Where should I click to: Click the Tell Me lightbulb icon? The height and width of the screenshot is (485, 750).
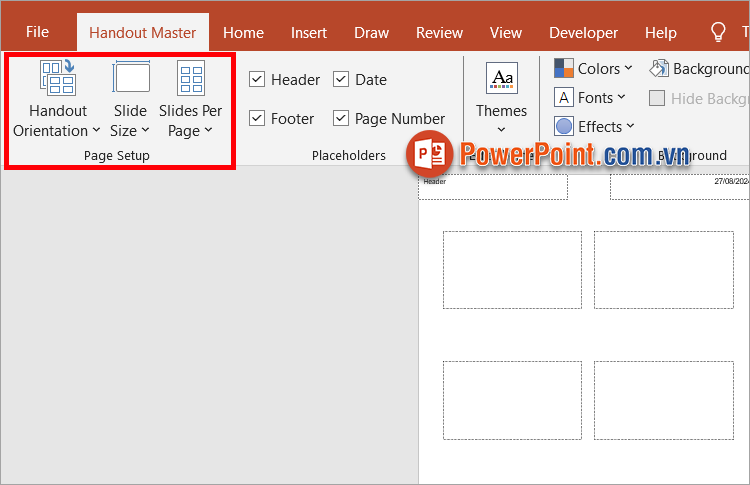coord(717,32)
